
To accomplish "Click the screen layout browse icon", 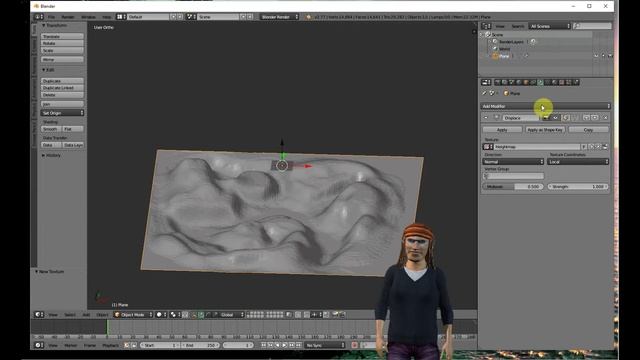I will 121,17.
